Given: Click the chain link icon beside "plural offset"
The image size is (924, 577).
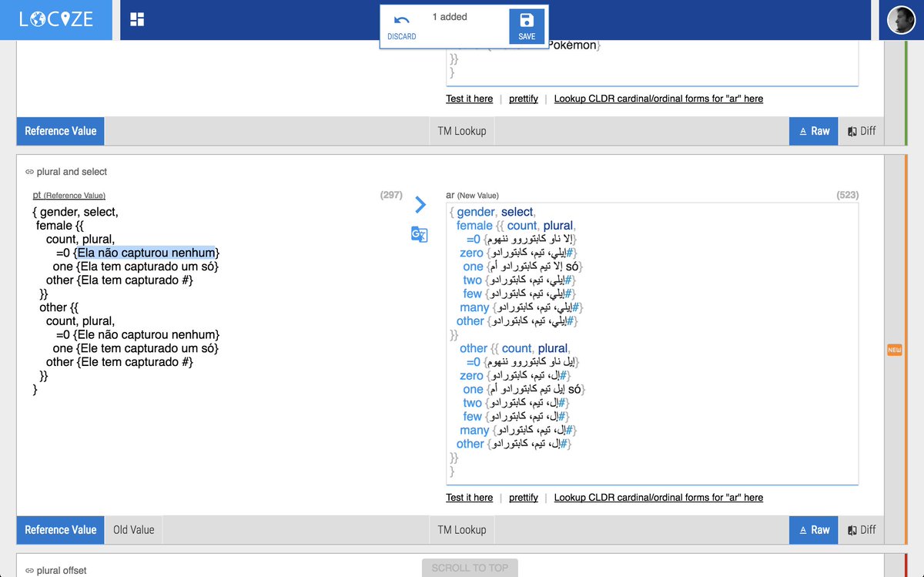Looking at the screenshot, I should [x=28, y=570].
